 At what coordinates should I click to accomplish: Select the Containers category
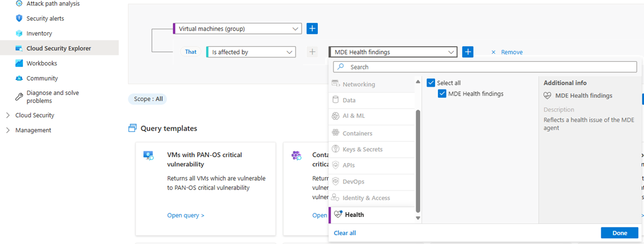tap(357, 133)
